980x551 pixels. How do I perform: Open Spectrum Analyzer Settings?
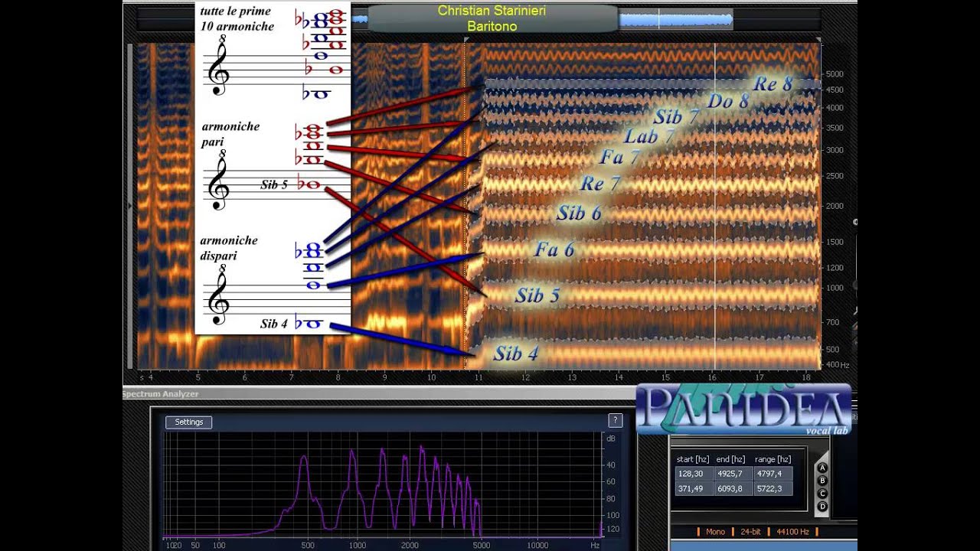(189, 422)
